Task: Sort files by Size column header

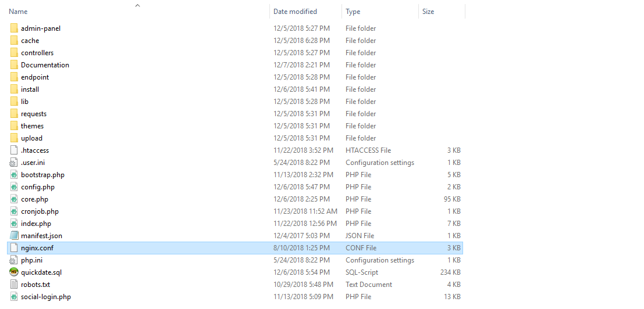Action: 428,12
